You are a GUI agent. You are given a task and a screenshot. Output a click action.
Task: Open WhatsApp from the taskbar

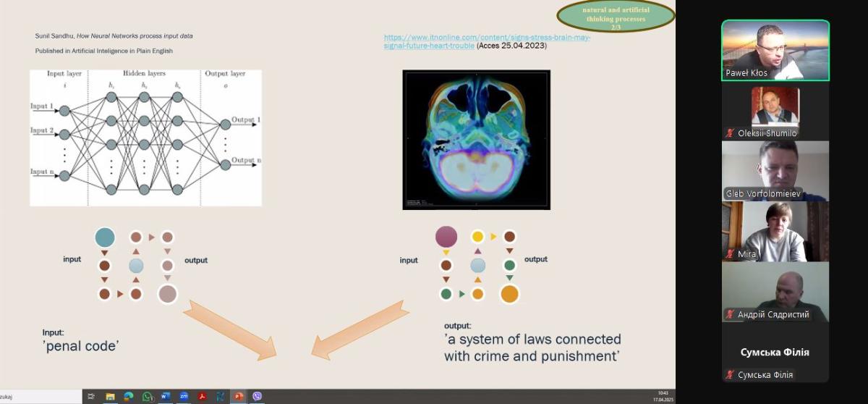coord(148,397)
